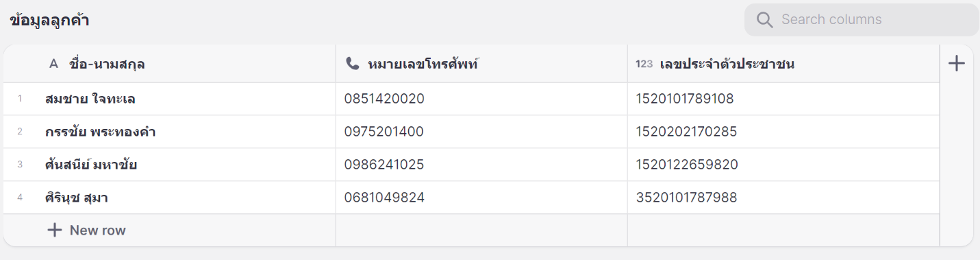This screenshot has width=980, height=260.
Task: Select row number 1
Action: (x=20, y=99)
